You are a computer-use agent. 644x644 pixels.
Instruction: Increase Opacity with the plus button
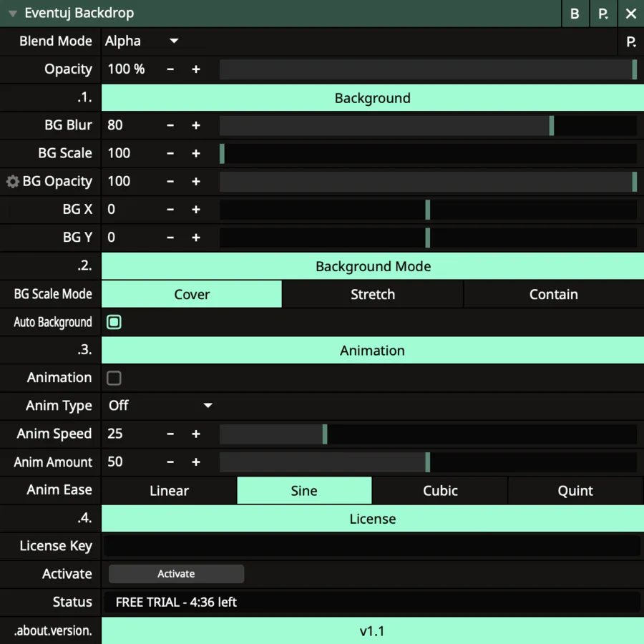(196, 69)
